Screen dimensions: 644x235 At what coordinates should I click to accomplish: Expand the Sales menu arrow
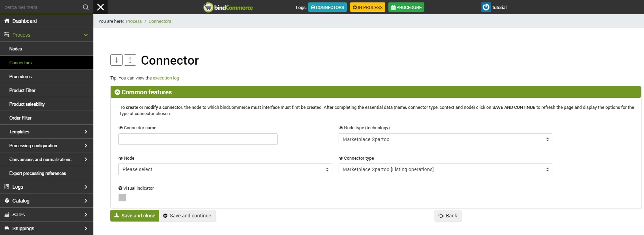[x=86, y=215]
